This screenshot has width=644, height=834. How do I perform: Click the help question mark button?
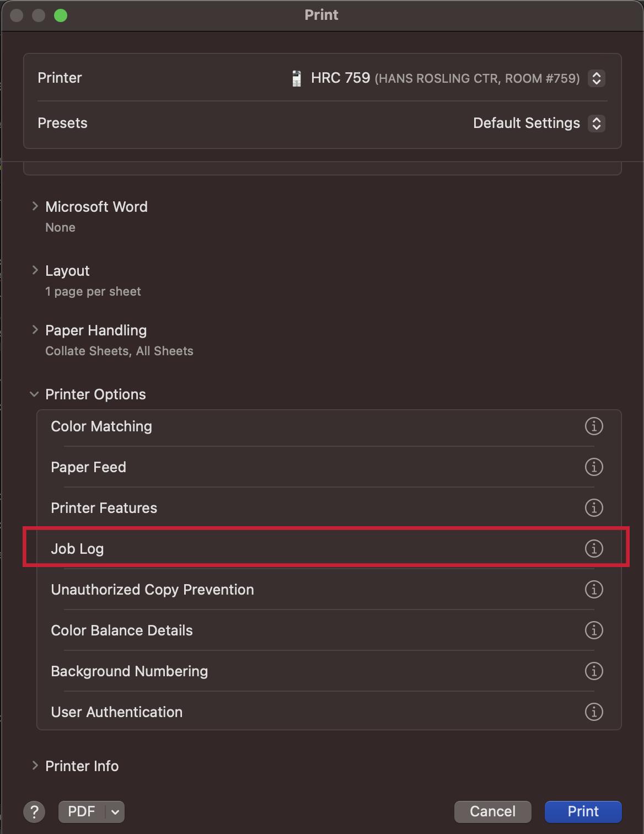(x=34, y=811)
